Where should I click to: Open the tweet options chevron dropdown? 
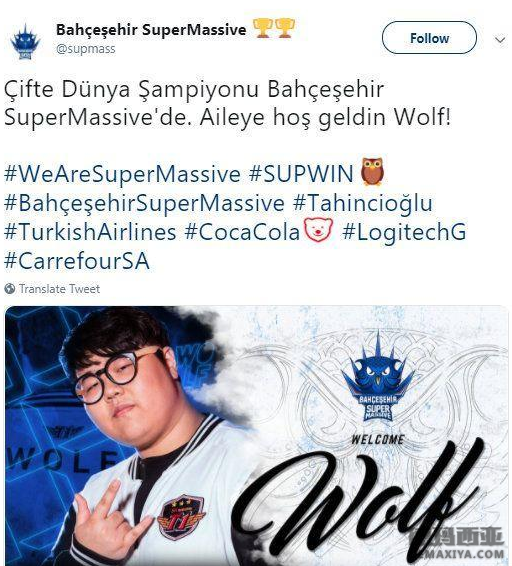tap(500, 39)
